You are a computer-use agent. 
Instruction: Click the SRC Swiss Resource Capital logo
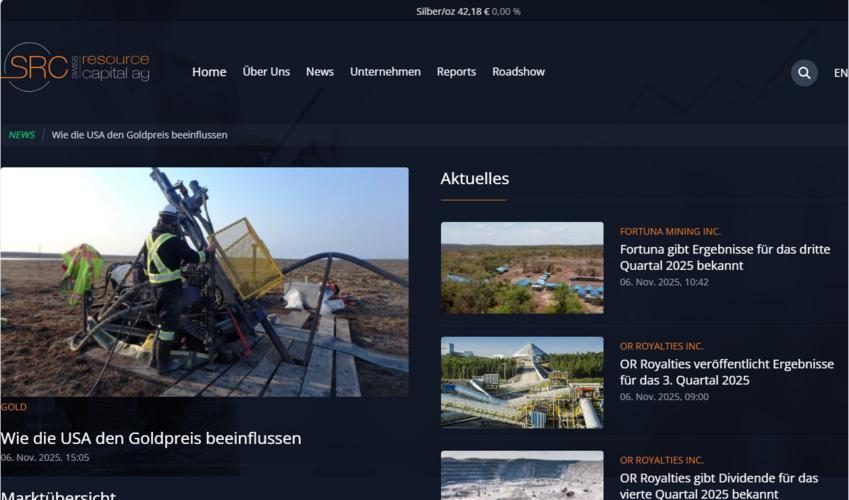click(75, 67)
